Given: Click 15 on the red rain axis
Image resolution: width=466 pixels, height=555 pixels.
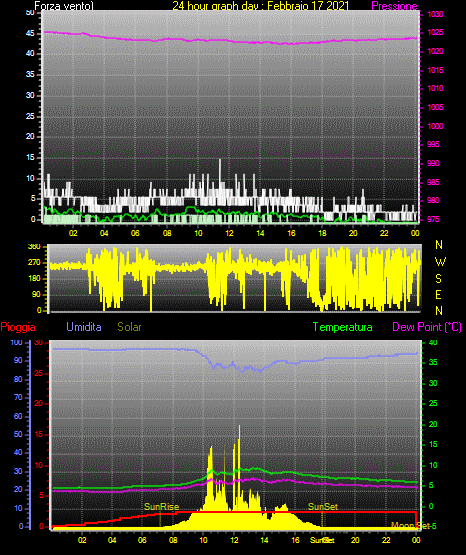Looking at the screenshot, I should click(x=39, y=434).
